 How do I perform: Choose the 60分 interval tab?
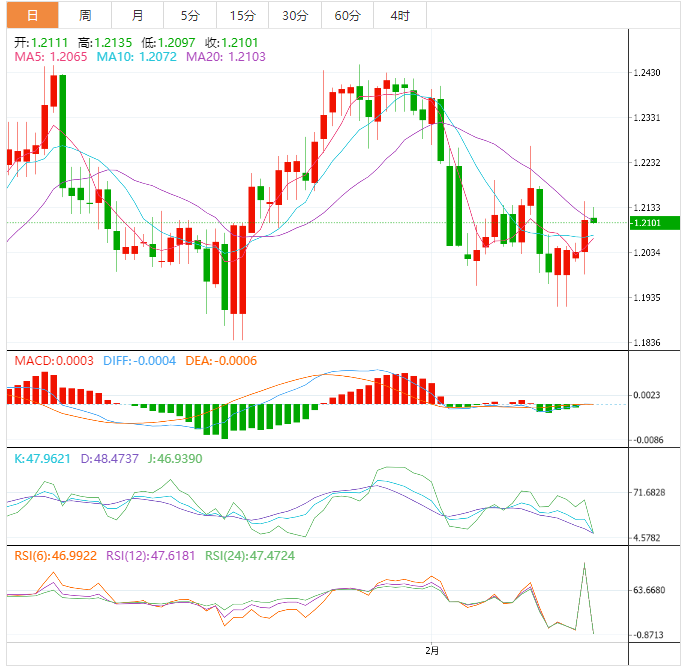tap(347, 15)
